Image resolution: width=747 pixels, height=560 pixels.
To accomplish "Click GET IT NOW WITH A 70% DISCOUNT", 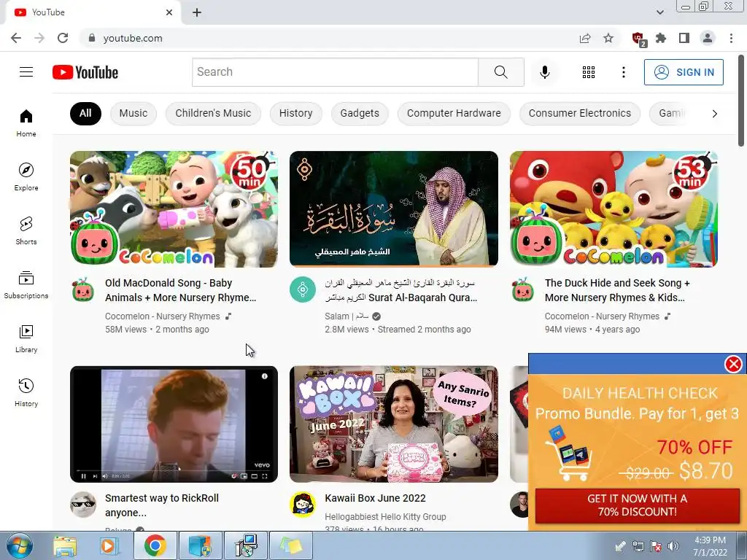I will pyautogui.click(x=637, y=505).
